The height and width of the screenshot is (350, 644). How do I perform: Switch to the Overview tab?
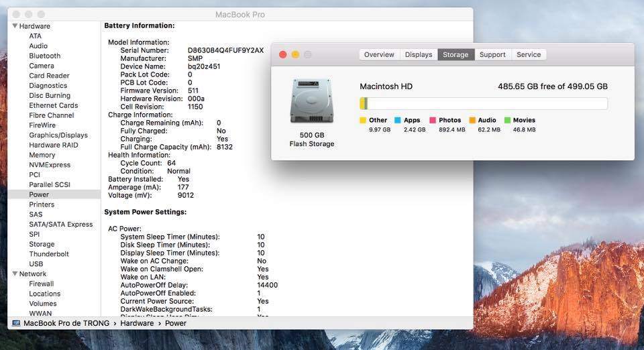coord(378,54)
